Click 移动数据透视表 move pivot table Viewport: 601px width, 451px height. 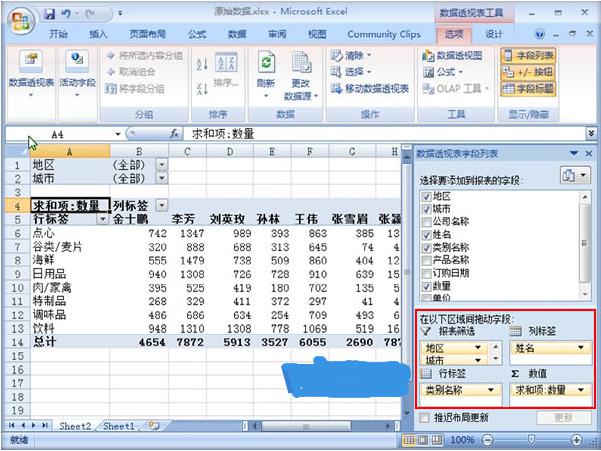[x=369, y=89]
